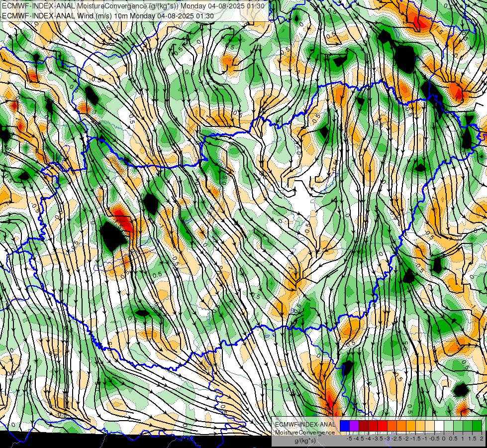This screenshot has width=487, height=448.
Task: Select the maroon swatch beside the purple one
Action: [x=364, y=426]
